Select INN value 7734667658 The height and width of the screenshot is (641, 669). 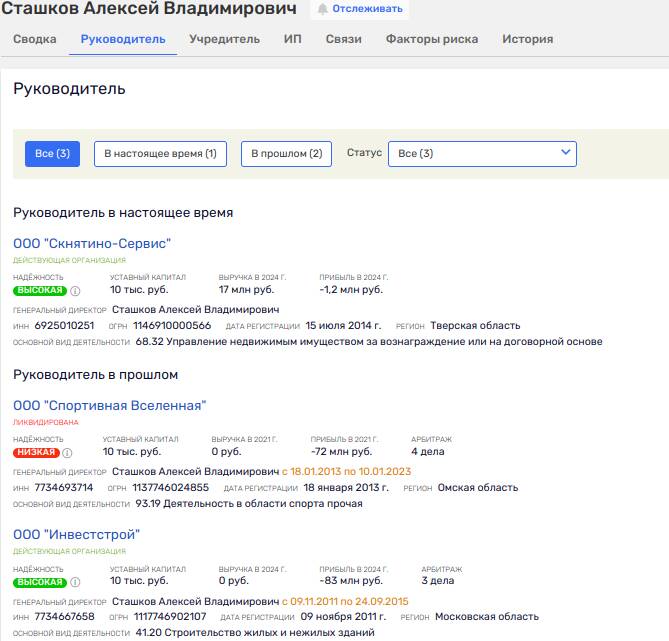point(64,617)
